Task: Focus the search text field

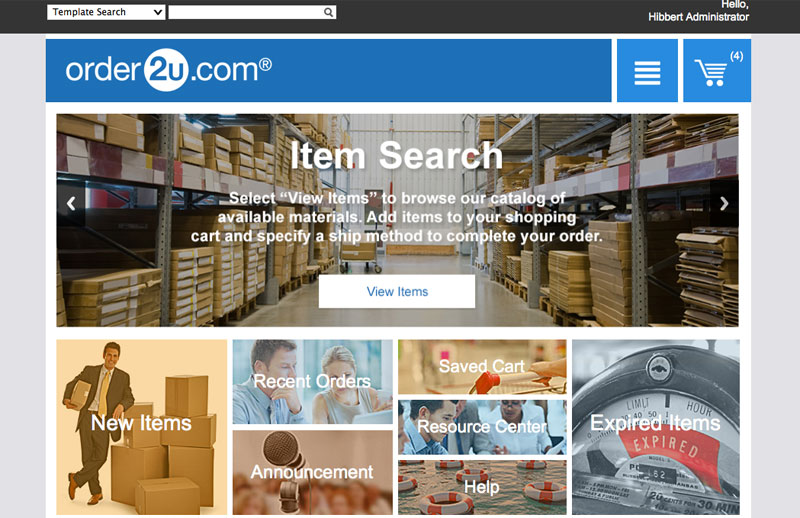Action: coord(246,12)
